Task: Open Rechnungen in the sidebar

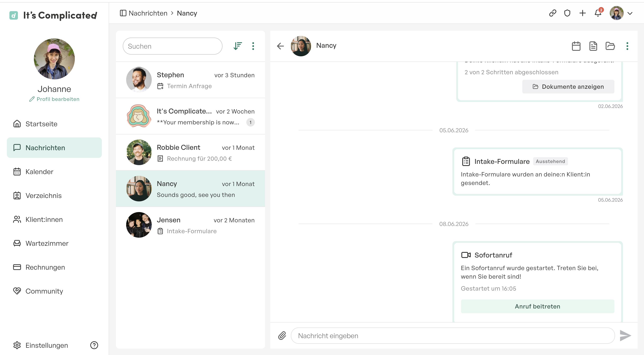Action: point(54,267)
